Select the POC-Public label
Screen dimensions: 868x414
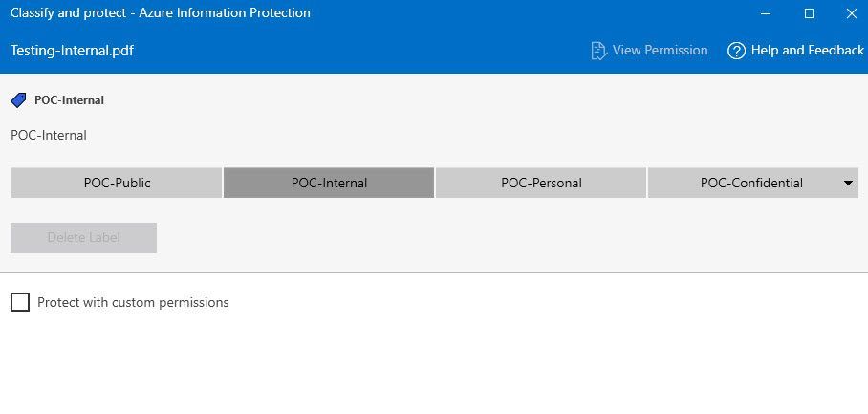pos(117,184)
